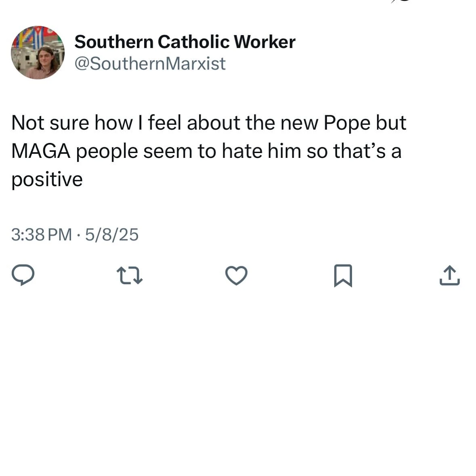Like the tweet with the heart icon

point(236,275)
